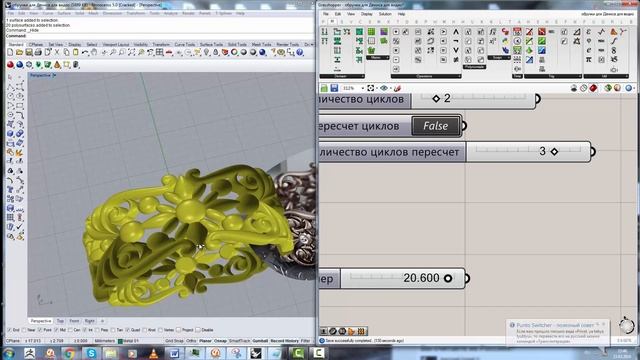The height and width of the screenshot is (360, 640).
Task: Open the Display menu in Grasshopper
Action: tap(367, 14)
